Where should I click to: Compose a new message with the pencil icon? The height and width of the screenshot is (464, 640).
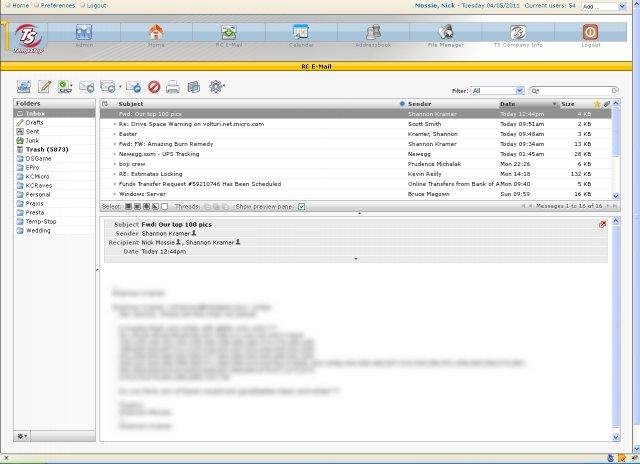pyautogui.click(x=44, y=87)
